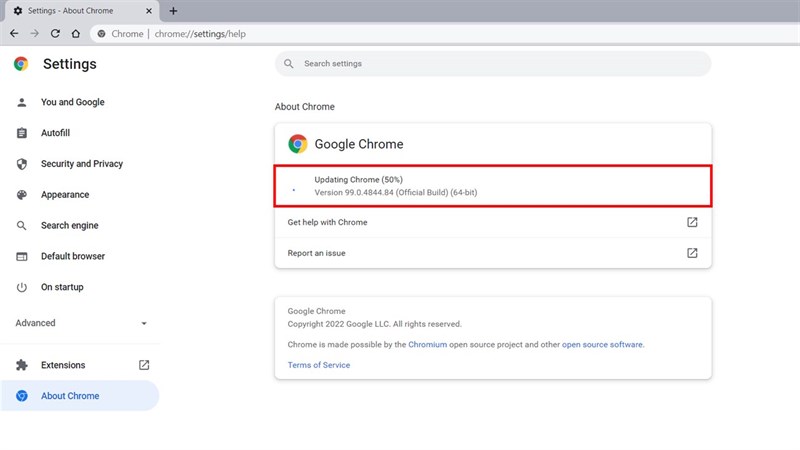Open Report an issue
This screenshot has height=450, width=800.
pyautogui.click(x=493, y=253)
